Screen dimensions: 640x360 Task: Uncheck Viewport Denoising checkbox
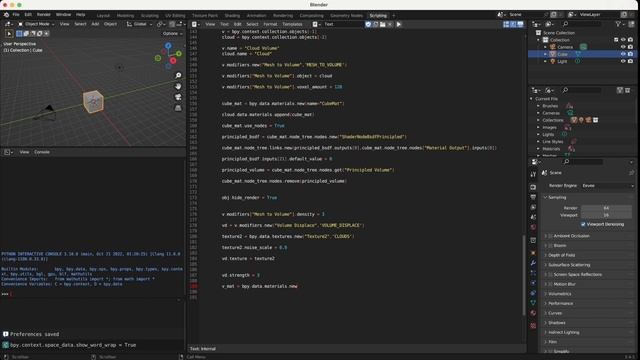tap(583, 224)
